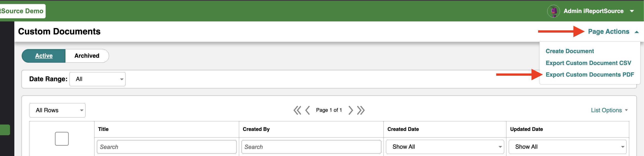This screenshot has height=156, width=644.
Task: Switch to the Active tab
Action: click(44, 56)
